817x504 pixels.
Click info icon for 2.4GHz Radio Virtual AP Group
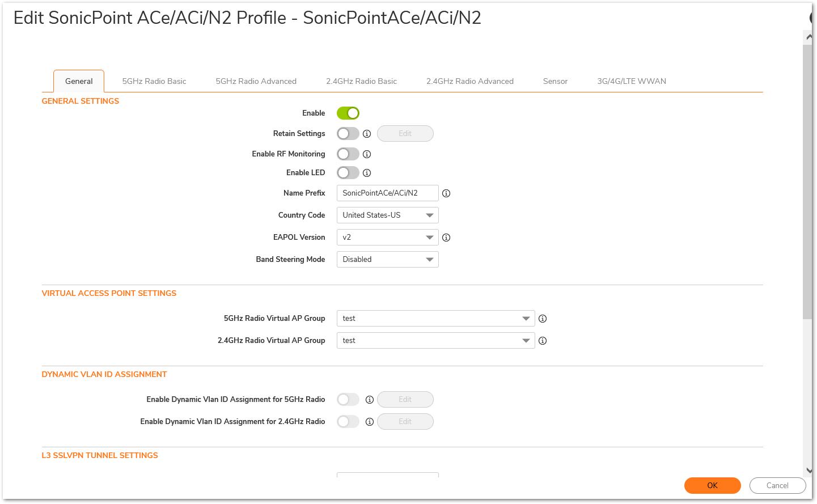[543, 341]
